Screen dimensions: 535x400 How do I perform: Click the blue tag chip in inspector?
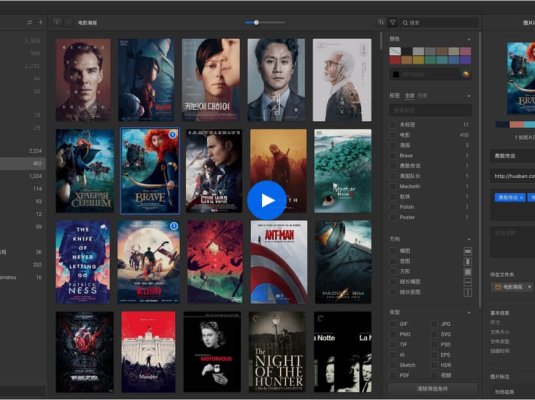point(510,197)
